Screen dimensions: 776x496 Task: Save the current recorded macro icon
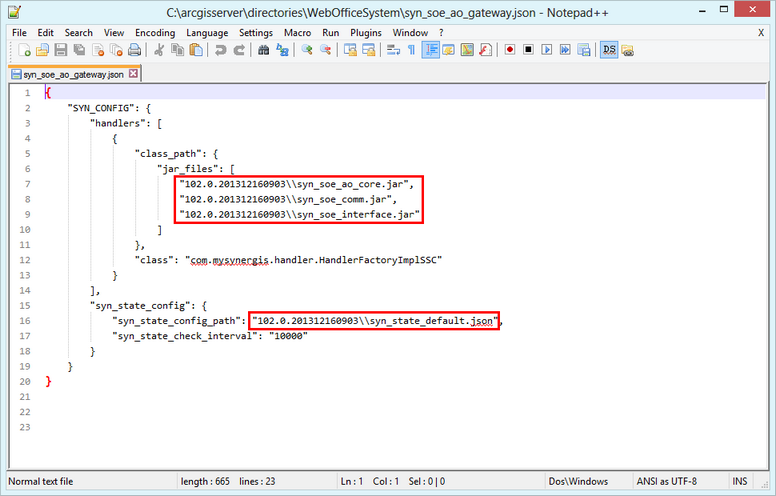[584, 50]
